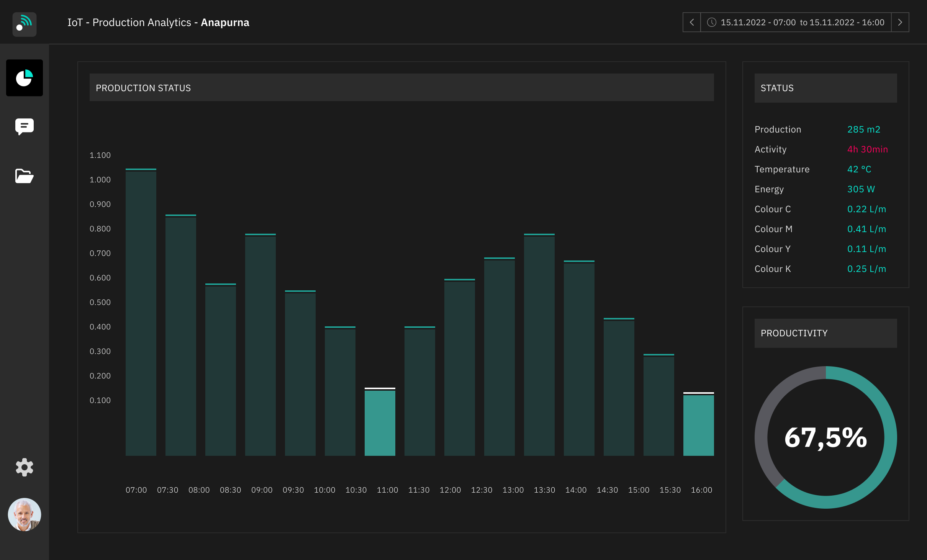Viewport: 927px width, 560px height.
Task: Go to previous date range with left chevron
Action: (692, 22)
